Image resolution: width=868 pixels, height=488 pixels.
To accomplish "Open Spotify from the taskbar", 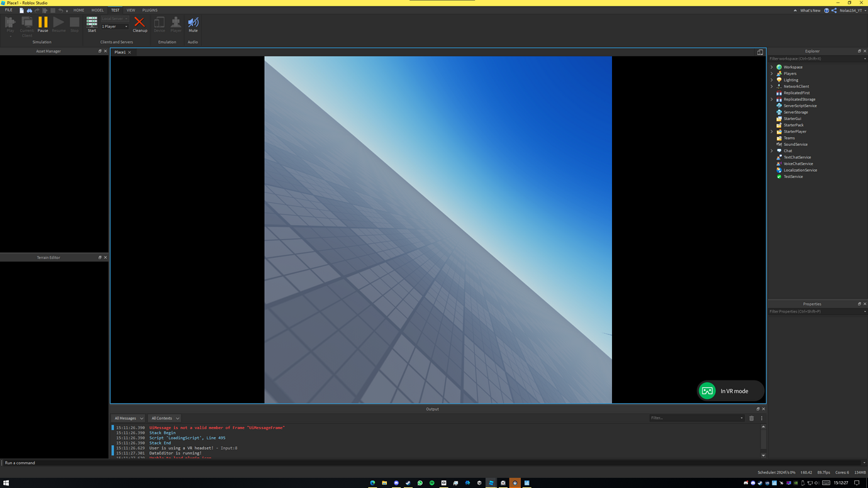I will tap(431, 483).
